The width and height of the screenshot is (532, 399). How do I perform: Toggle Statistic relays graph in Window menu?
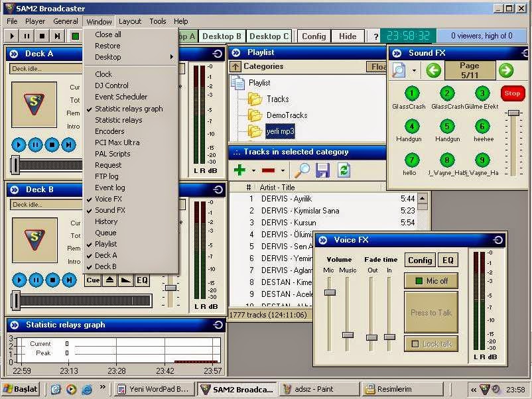(x=127, y=108)
